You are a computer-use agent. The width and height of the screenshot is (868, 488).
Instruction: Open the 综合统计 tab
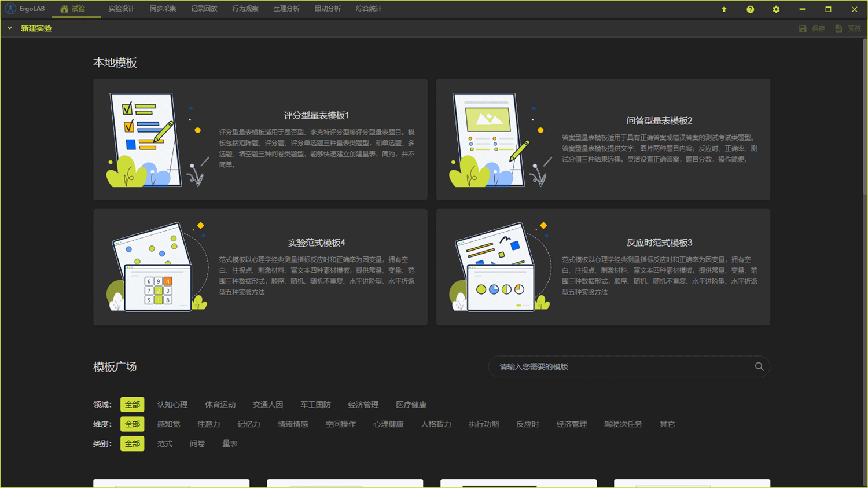click(x=369, y=9)
